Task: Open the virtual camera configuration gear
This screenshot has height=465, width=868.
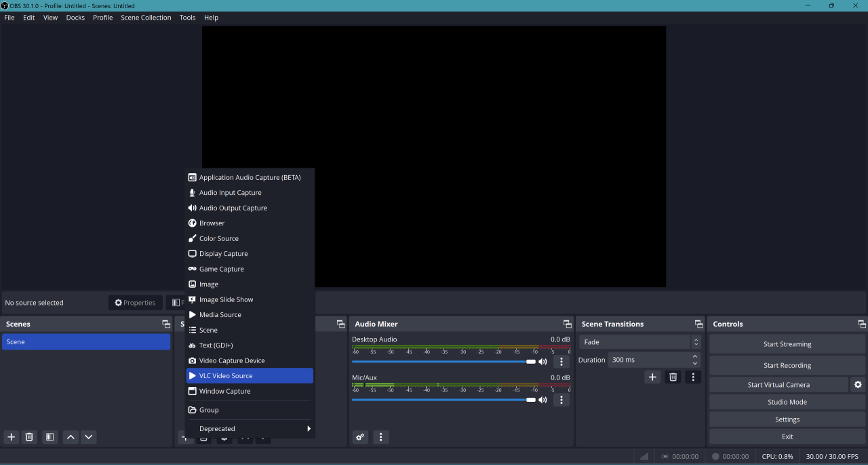Action: click(x=858, y=384)
